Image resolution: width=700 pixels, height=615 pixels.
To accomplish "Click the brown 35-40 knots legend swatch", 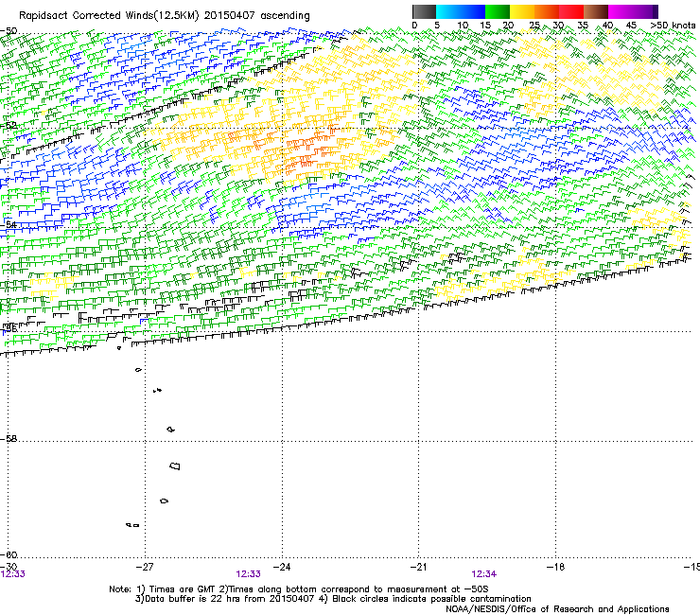I will [x=596, y=11].
